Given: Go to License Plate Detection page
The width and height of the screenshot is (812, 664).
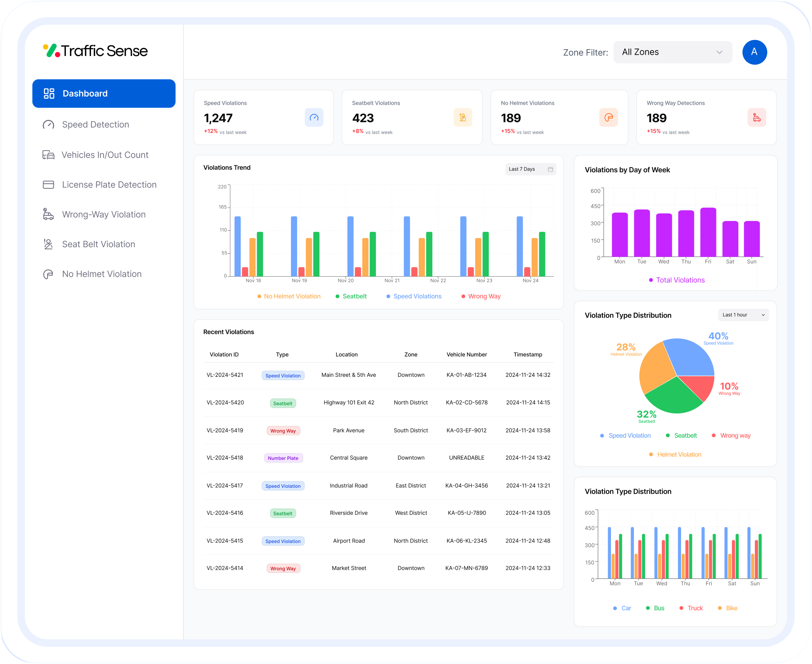Looking at the screenshot, I should [x=109, y=185].
